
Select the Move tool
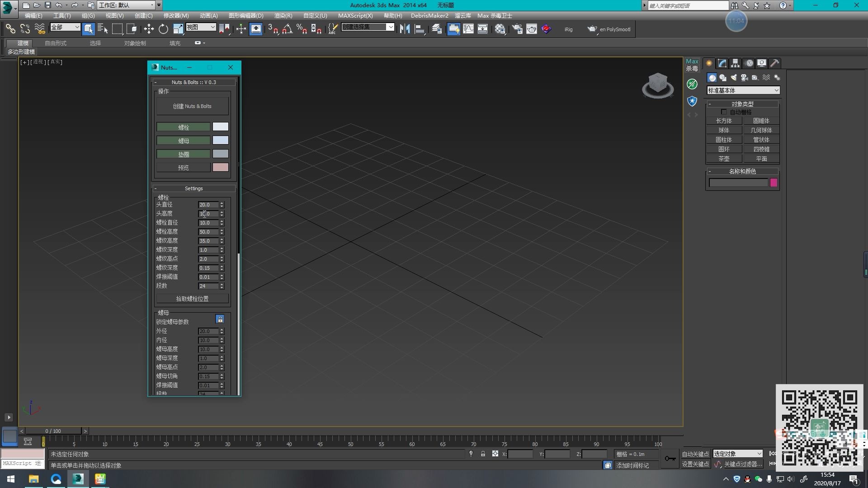[x=149, y=29]
